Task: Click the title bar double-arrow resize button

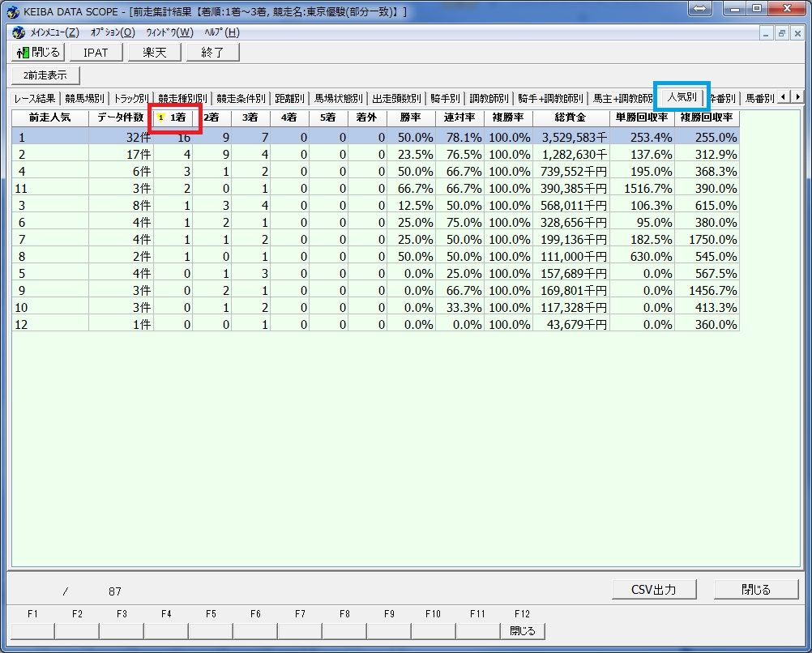Action: point(699,9)
